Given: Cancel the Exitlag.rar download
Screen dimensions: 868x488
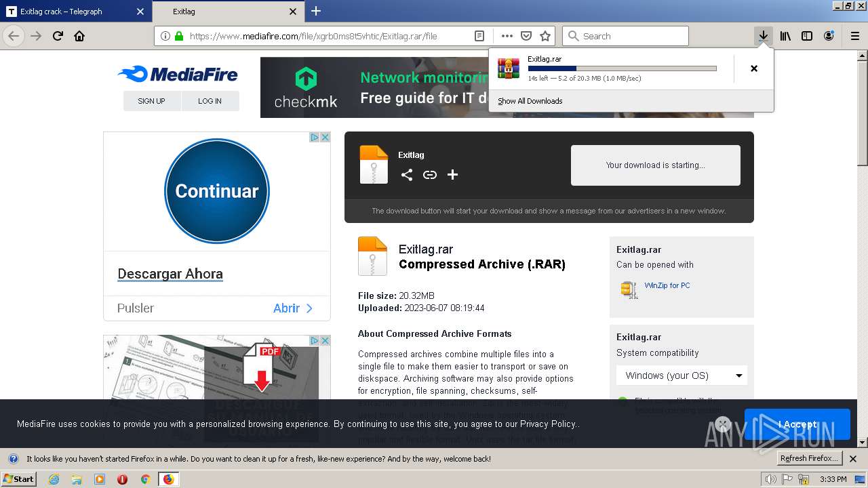Looking at the screenshot, I should click(754, 68).
